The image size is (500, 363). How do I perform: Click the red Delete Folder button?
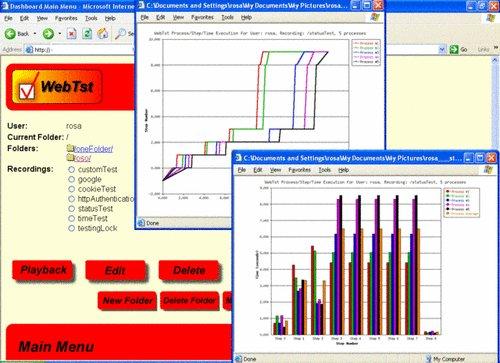(190, 301)
